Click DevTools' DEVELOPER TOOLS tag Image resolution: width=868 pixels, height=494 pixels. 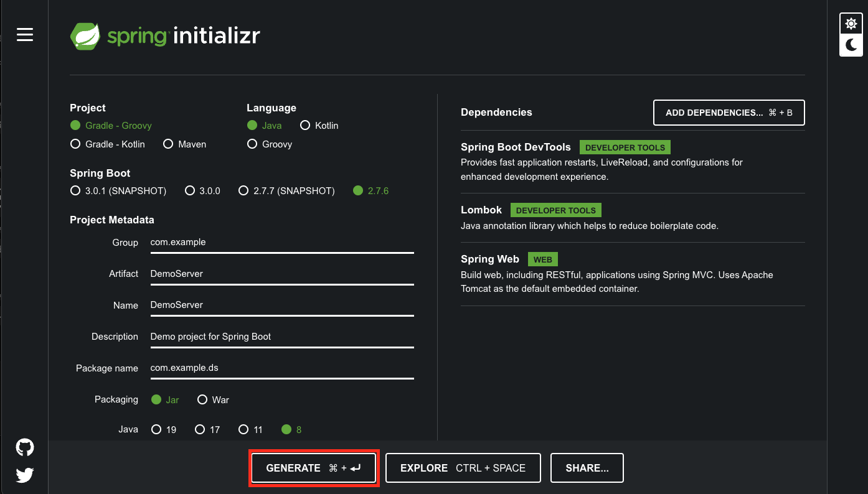coord(625,147)
